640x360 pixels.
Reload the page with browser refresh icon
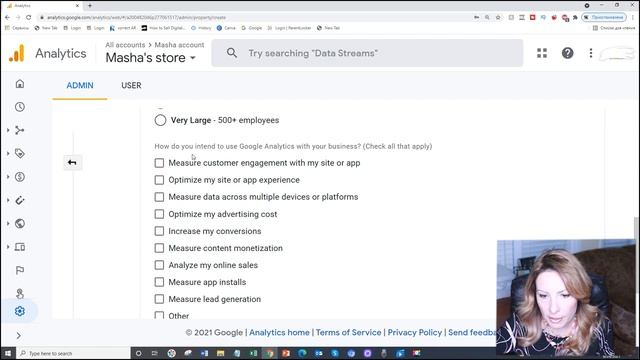point(29,17)
